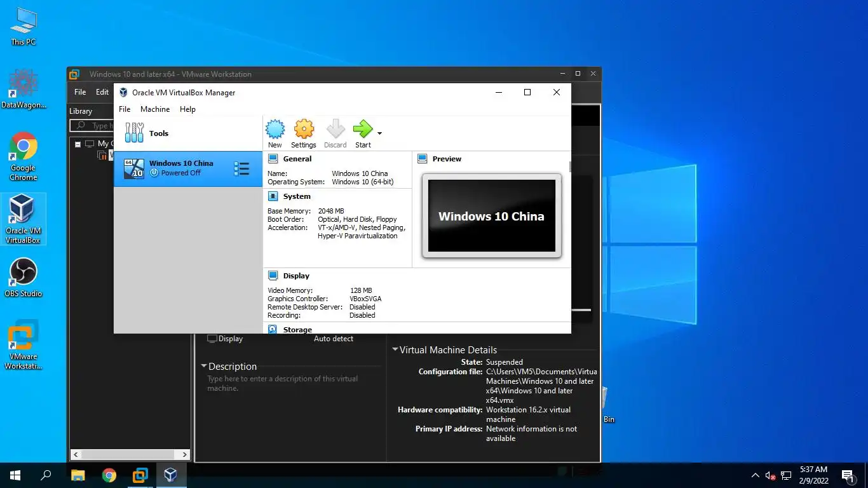Click VMware Library search box
This screenshot has height=488, width=868.
pos(92,126)
